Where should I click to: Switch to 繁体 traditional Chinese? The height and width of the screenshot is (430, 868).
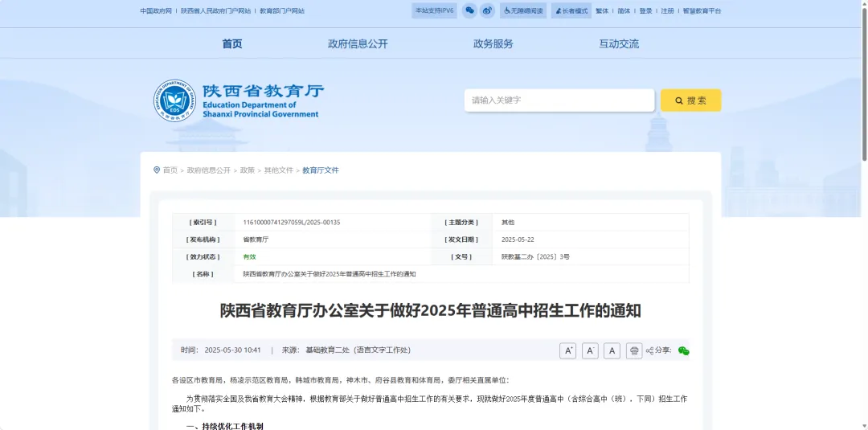[x=602, y=11]
